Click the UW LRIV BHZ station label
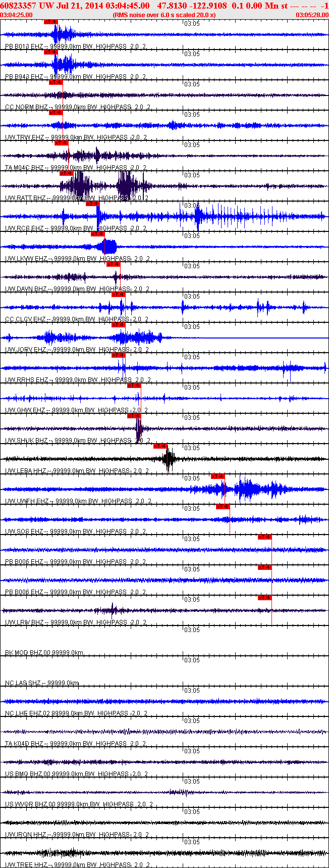329x868 pixels. (x=76, y=622)
